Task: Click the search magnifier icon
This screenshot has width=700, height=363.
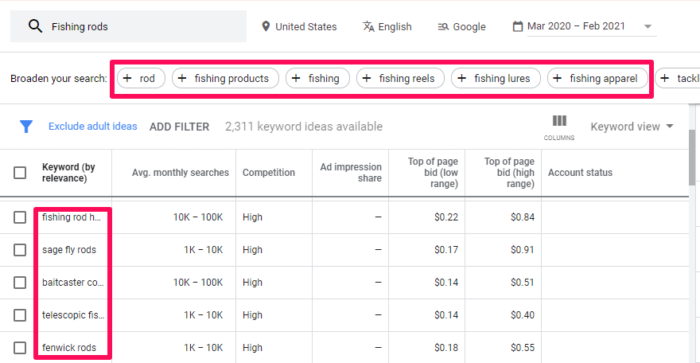Action: [x=35, y=26]
